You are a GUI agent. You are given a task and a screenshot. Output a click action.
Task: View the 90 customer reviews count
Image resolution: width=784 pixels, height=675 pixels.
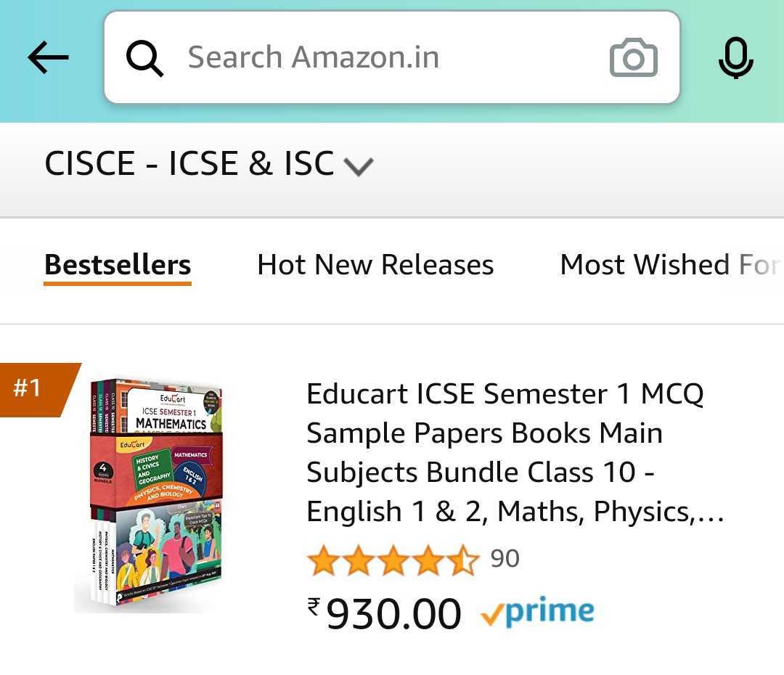tap(505, 559)
